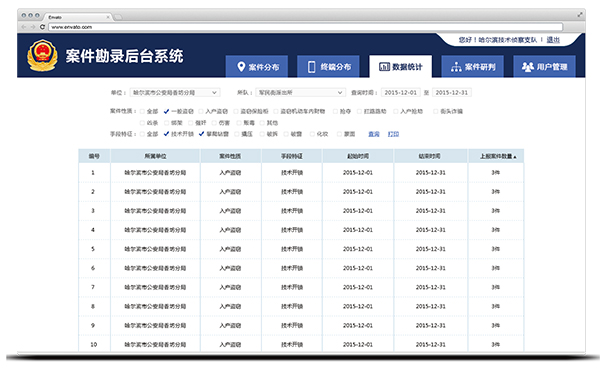This screenshot has height=373, width=600.
Task: Tick the 盗窃保险柜 checkbox
Action: pos(236,112)
